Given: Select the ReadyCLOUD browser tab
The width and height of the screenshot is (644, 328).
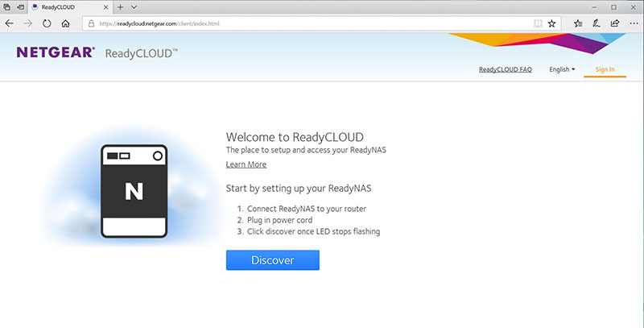Looking at the screenshot, I should coord(70,7).
